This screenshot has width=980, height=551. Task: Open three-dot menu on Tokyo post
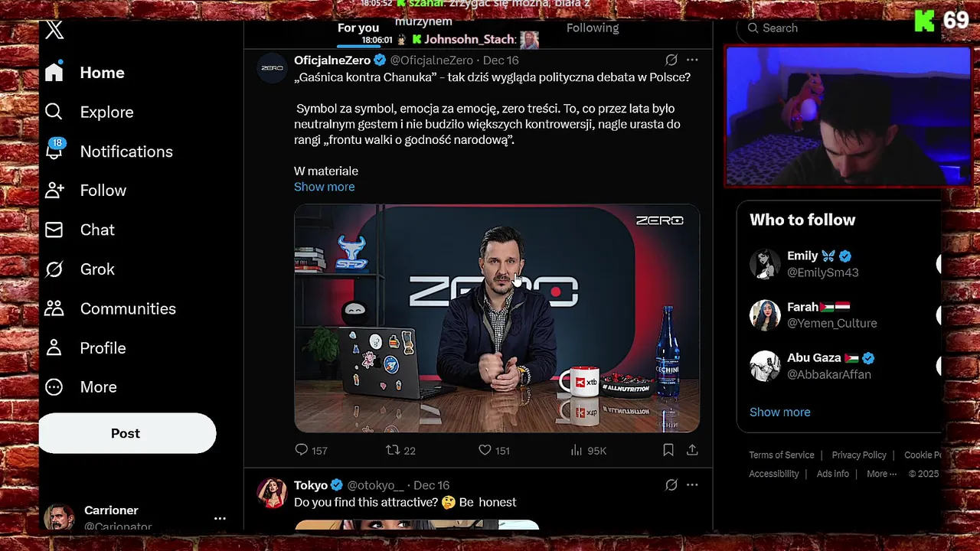point(692,484)
